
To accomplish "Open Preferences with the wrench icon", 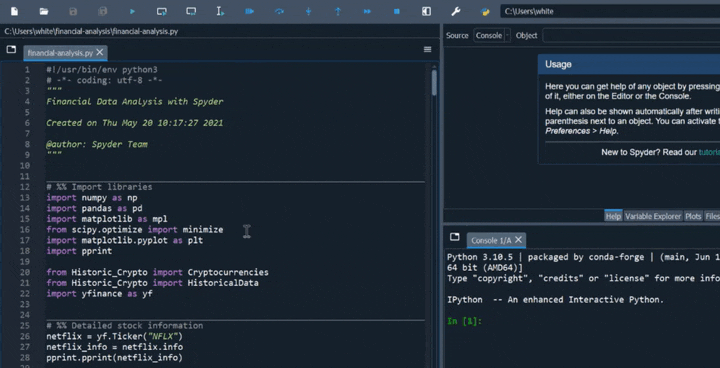I will [456, 11].
